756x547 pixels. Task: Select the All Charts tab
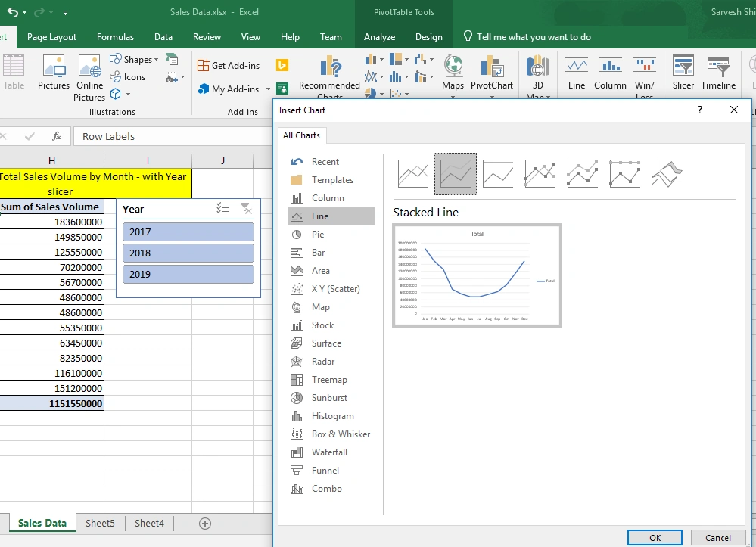(301, 135)
